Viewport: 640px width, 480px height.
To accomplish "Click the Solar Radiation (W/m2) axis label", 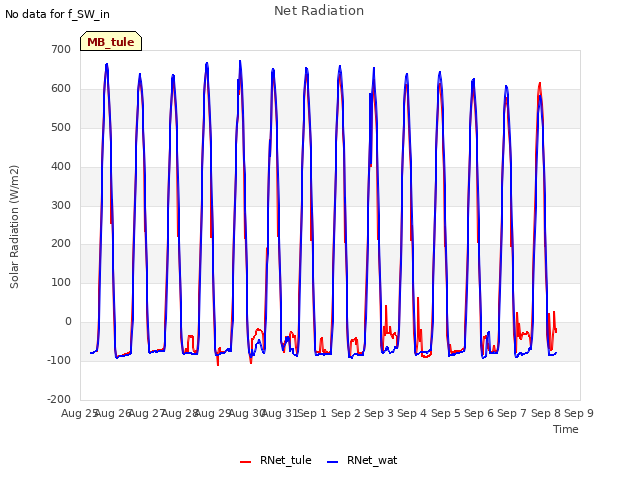I will coord(14,227).
